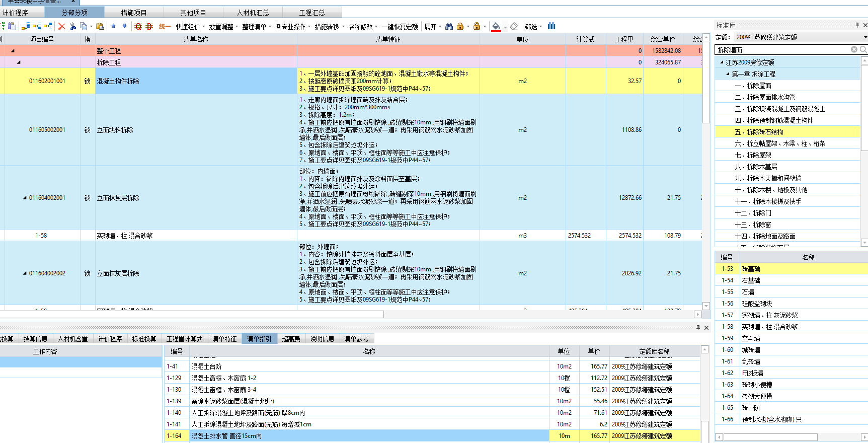868x443 pixels.
Task: Open the 超高费 bottom tab
Action: point(291,339)
